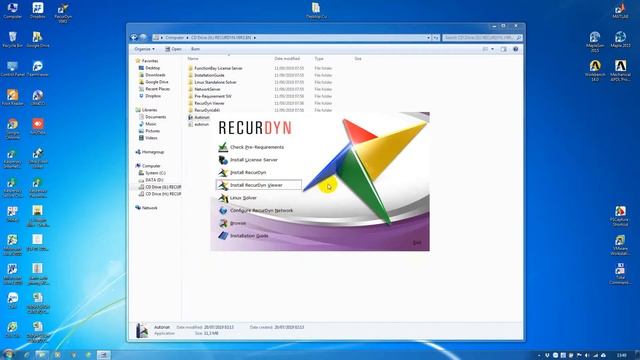Click the Configure RecurDyn Network globe icon
This screenshot has height=360, width=640.
(223, 210)
